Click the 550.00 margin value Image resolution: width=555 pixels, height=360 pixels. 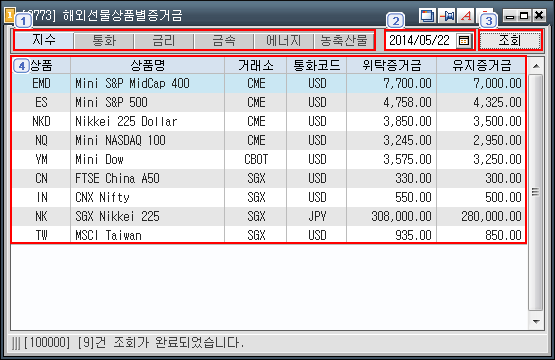pyautogui.click(x=413, y=197)
